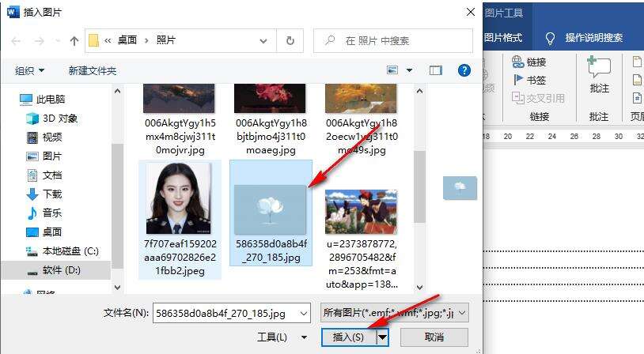Click file name 586358d0a8b4f_270_185.jpg label
This screenshot has width=644, height=354.
(x=271, y=250)
